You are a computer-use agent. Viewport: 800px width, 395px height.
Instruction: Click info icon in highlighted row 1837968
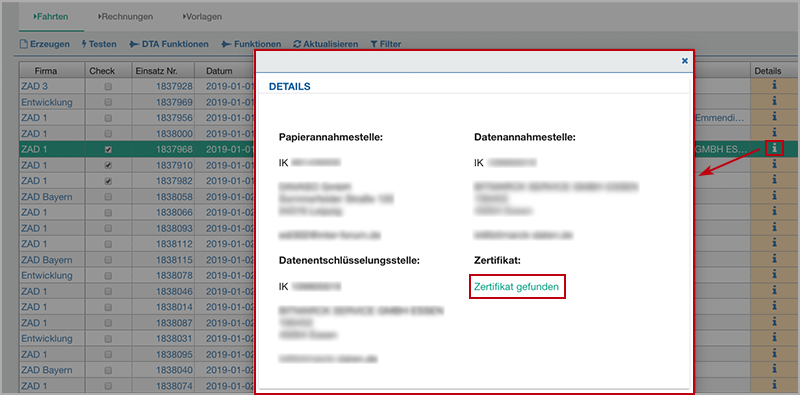pyautogui.click(x=774, y=149)
